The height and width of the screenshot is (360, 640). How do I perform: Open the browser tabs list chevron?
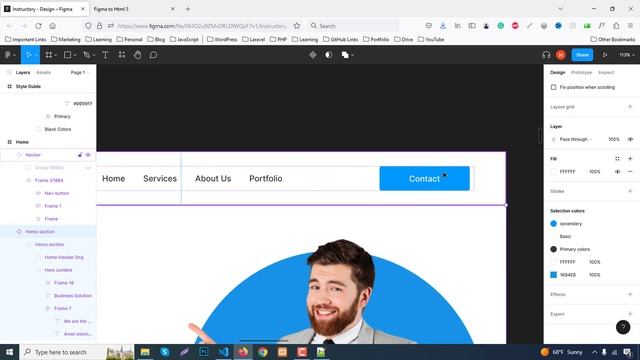tap(560, 9)
